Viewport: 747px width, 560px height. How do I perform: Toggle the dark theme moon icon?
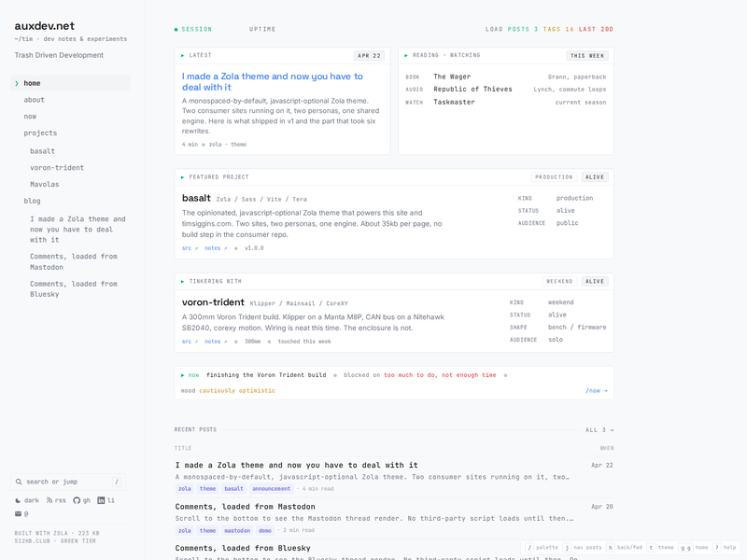pyautogui.click(x=18, y=500)
